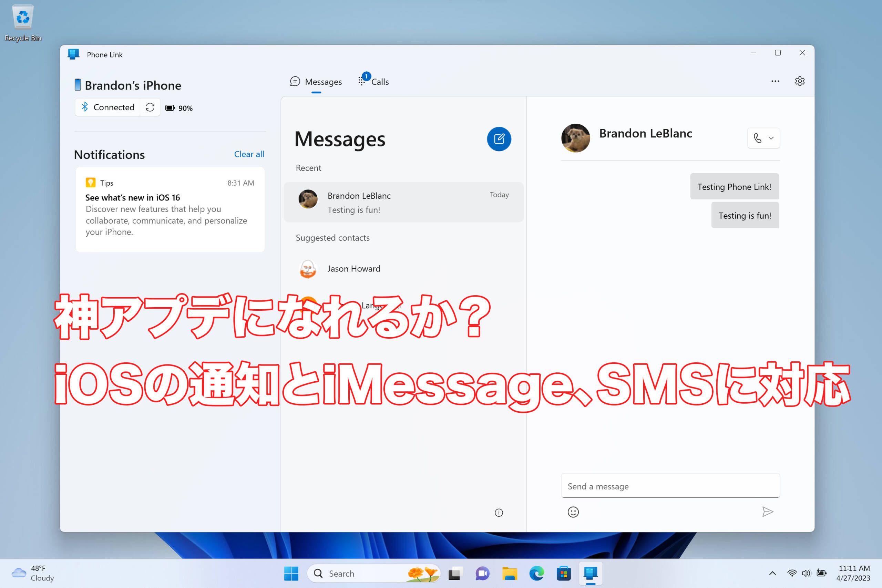The width and height of the screenshot is (882, 588).
Task: Click the Bluetooth Connected status button
Action: tap(107, 107)
